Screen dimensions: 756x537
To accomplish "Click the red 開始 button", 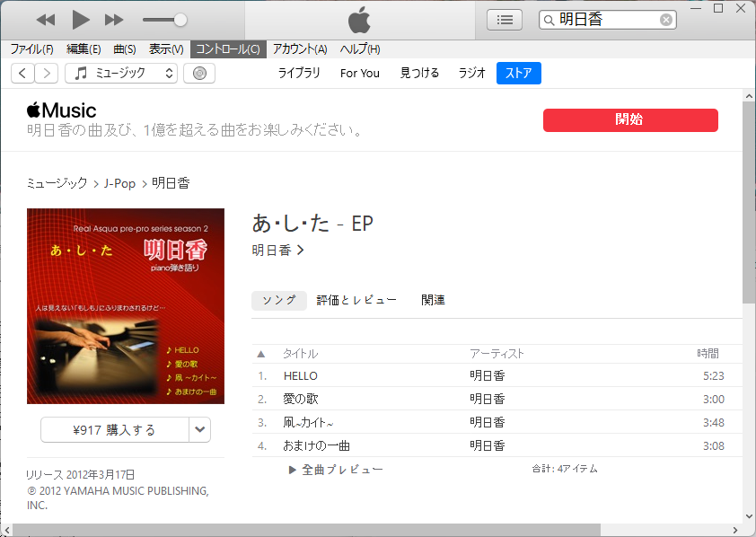I will (630, 120).
